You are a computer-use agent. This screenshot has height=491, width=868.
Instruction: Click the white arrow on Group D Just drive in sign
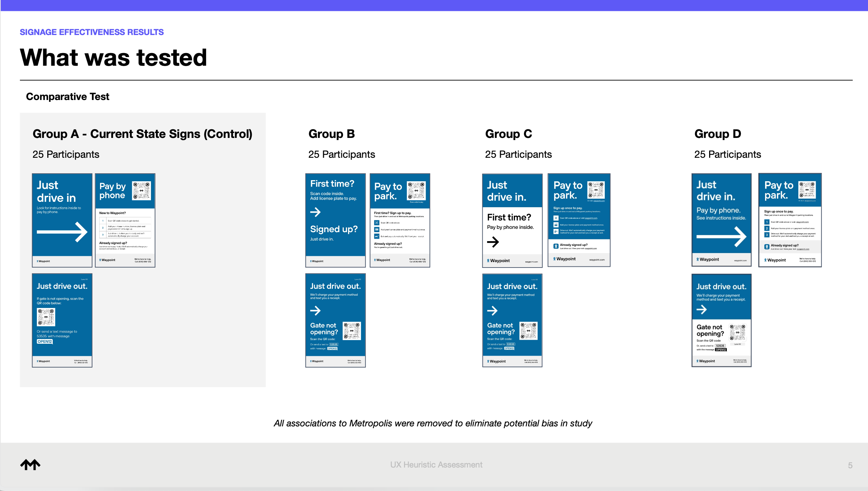[x=721, y=236]
